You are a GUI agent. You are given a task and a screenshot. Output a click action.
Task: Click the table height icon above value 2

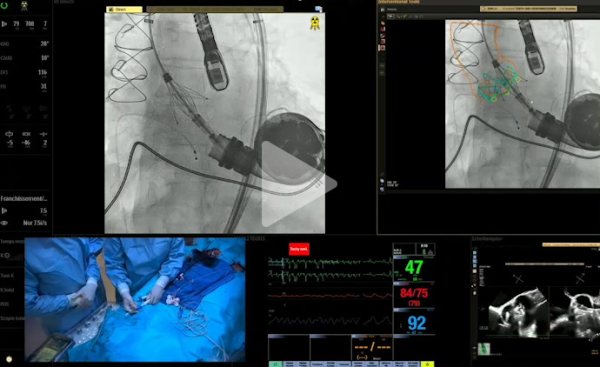tap(44, 134)
